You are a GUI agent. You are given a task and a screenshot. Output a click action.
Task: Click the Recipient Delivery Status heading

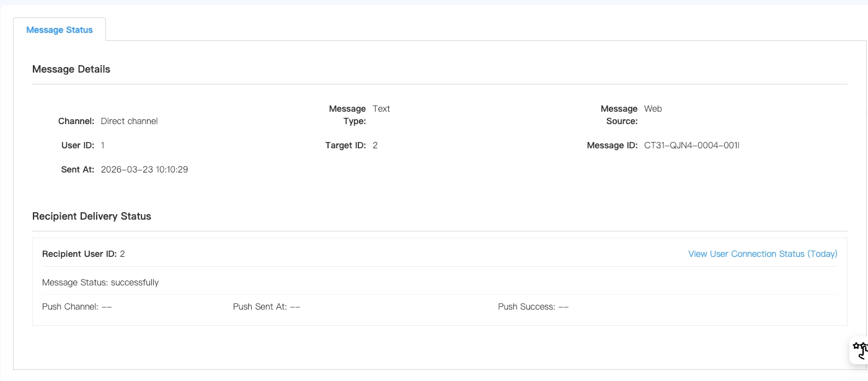pyautogui.click(x=92, y=216)
